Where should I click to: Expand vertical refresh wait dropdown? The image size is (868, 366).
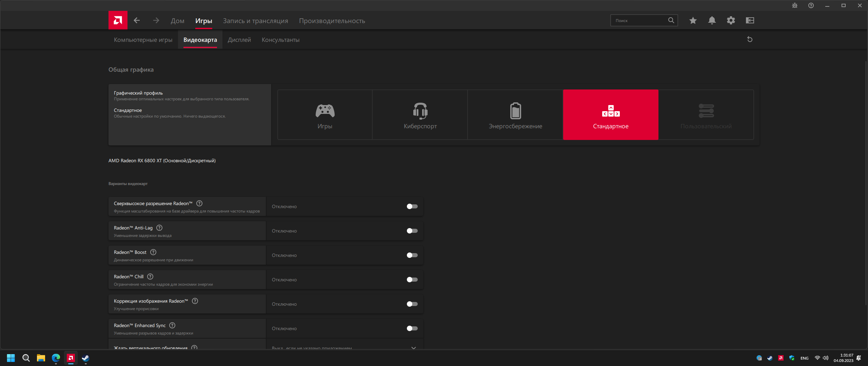(x=413, y=348)
